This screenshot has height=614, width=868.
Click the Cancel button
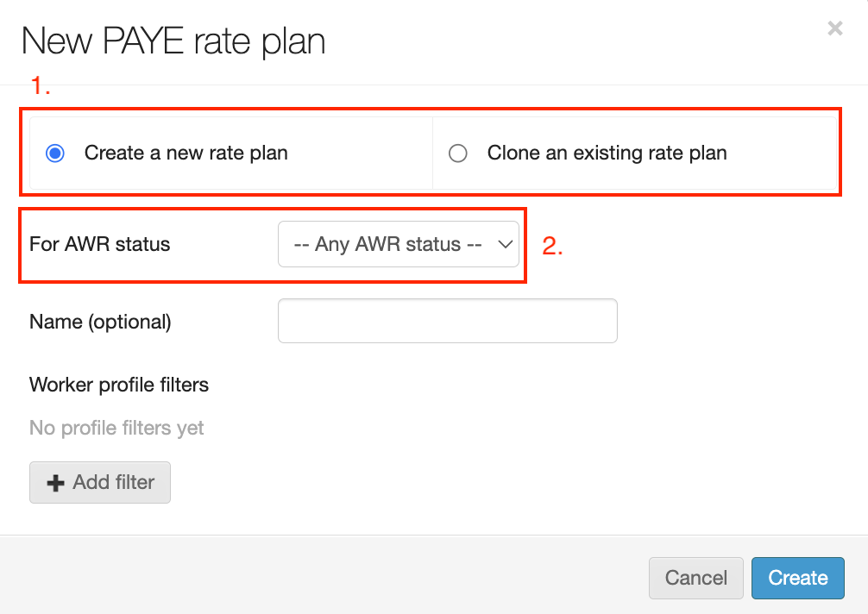[695, 578]
